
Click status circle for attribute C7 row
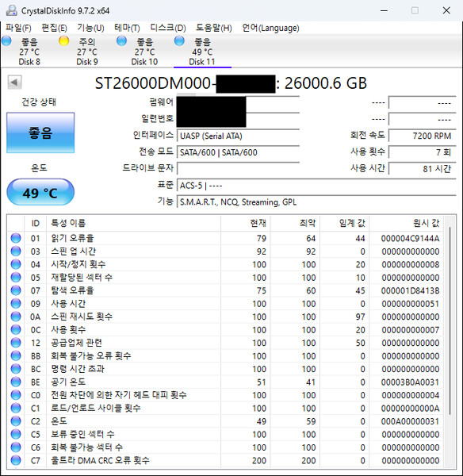coord(16,460)
